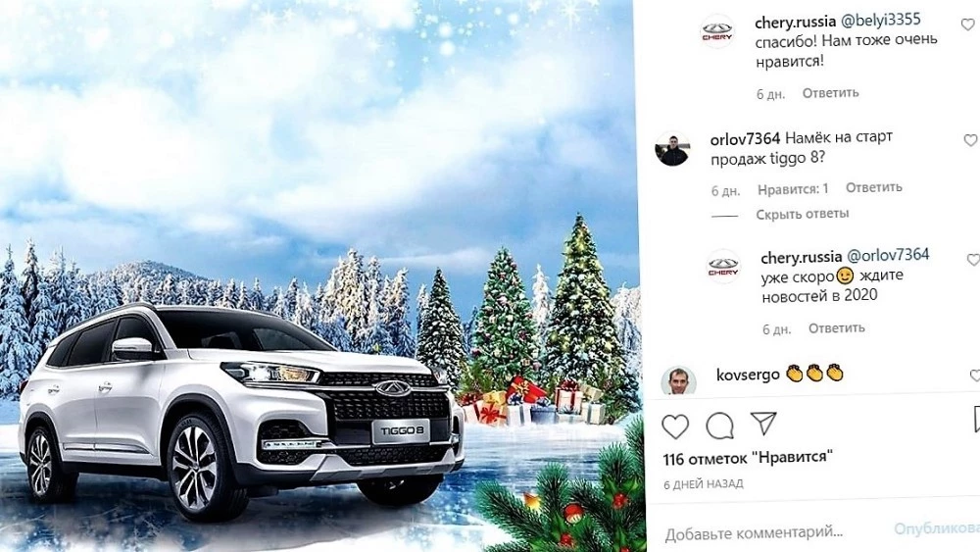Open the @orlov7364 mention link
This screenshot has height=552, width=980.
click(x=888, y=255)
